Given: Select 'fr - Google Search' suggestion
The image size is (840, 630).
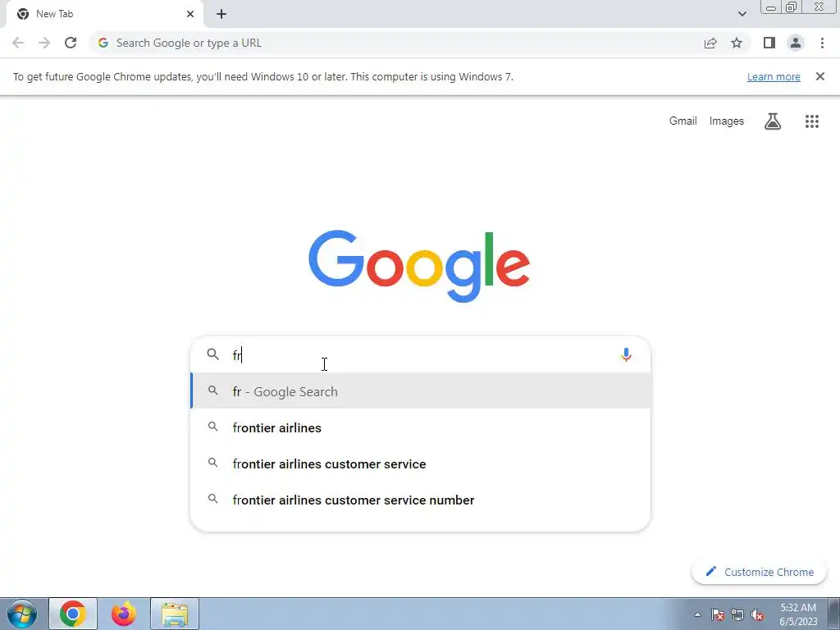Looking at the screenshot, I should point(421,391).
